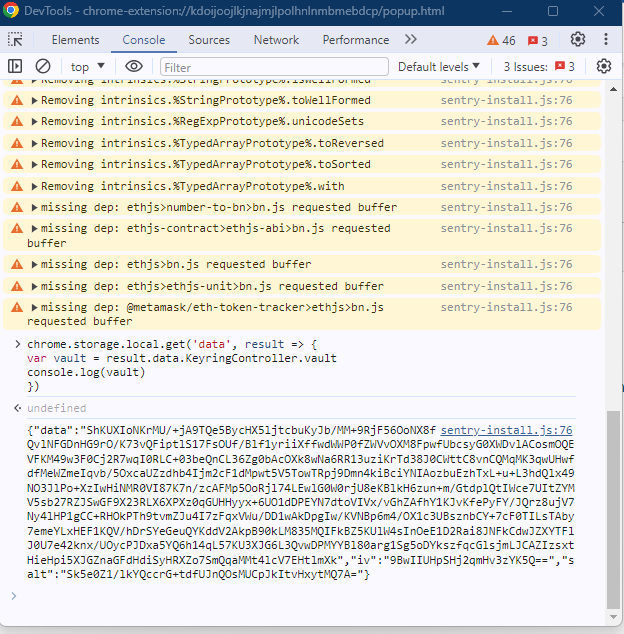Click the Chrome icon in title bar
This screenshot has width=624, height=634.
(x=11, y=11)
